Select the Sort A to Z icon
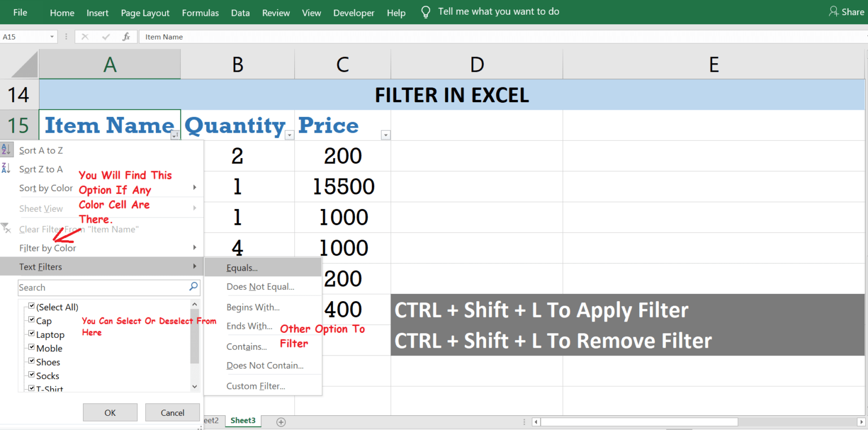 click(6, 149)
